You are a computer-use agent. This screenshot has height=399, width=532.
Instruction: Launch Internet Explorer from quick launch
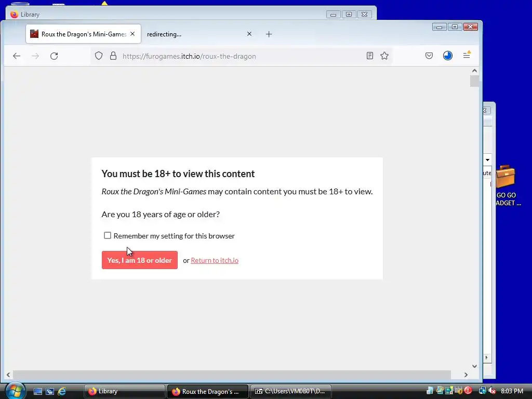tap(62, 391)
